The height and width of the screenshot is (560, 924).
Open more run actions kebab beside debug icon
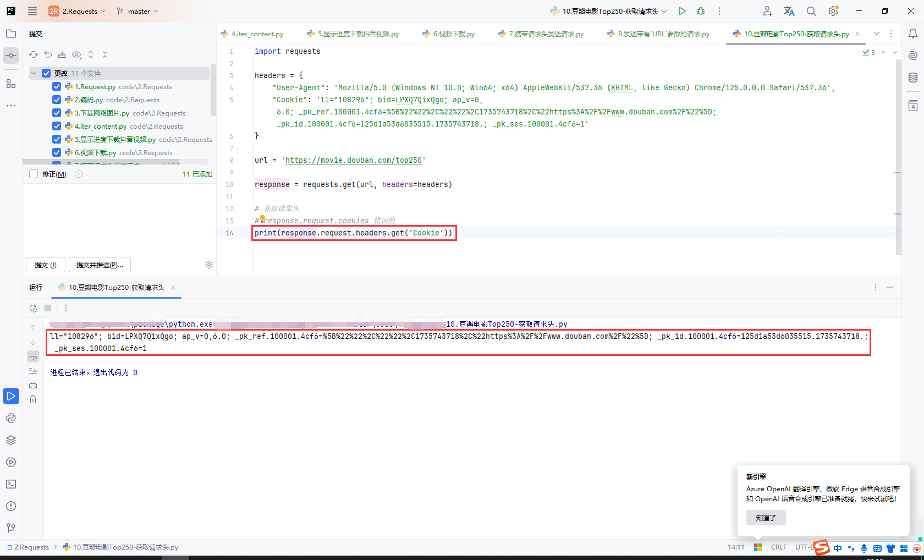tap(719, 11)
